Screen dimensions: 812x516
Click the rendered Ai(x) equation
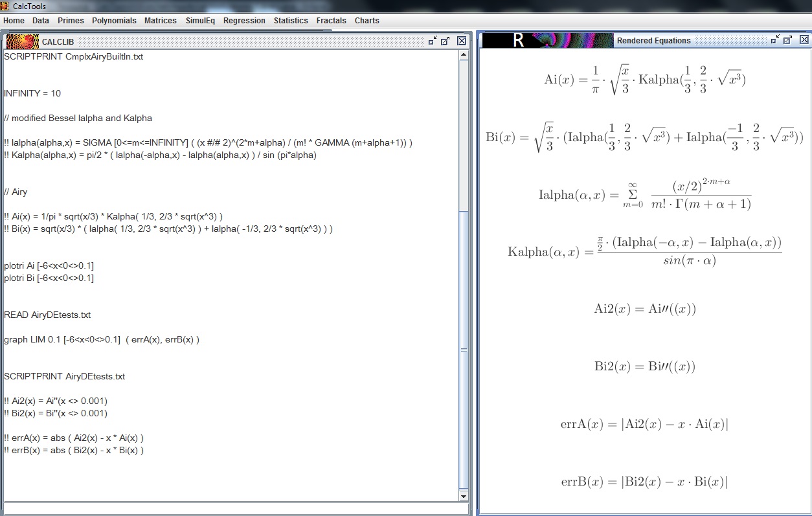pos(645,80)
